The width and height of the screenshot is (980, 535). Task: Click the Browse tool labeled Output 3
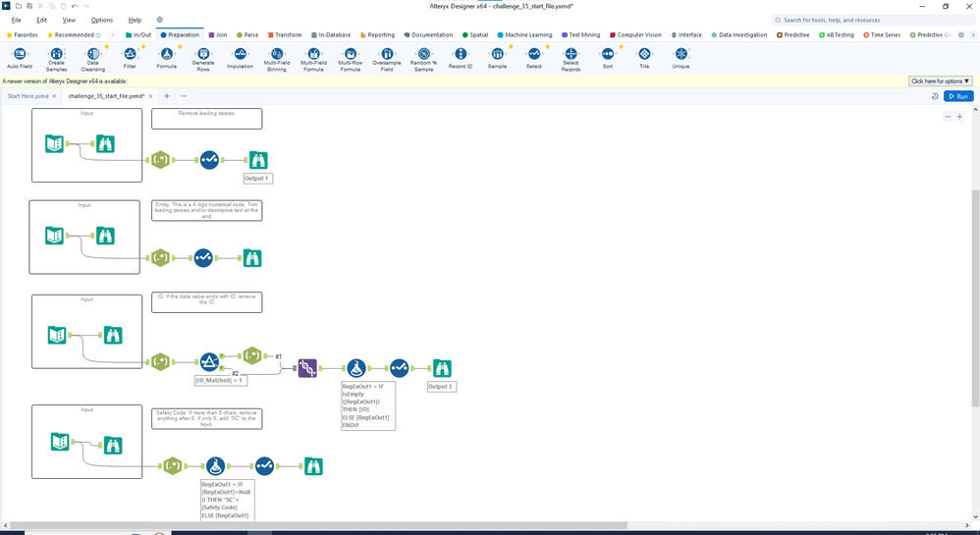pos(442,368)
